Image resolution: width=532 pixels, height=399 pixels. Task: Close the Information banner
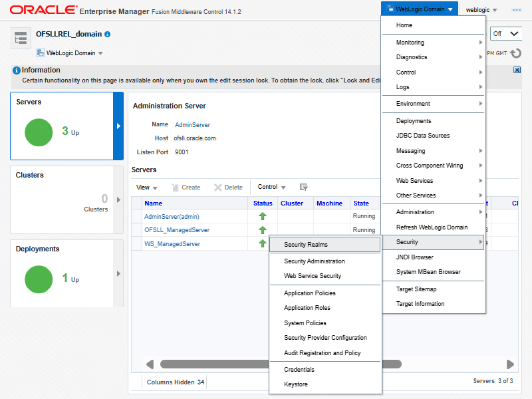pyautogui.click(x=517, y=70)
